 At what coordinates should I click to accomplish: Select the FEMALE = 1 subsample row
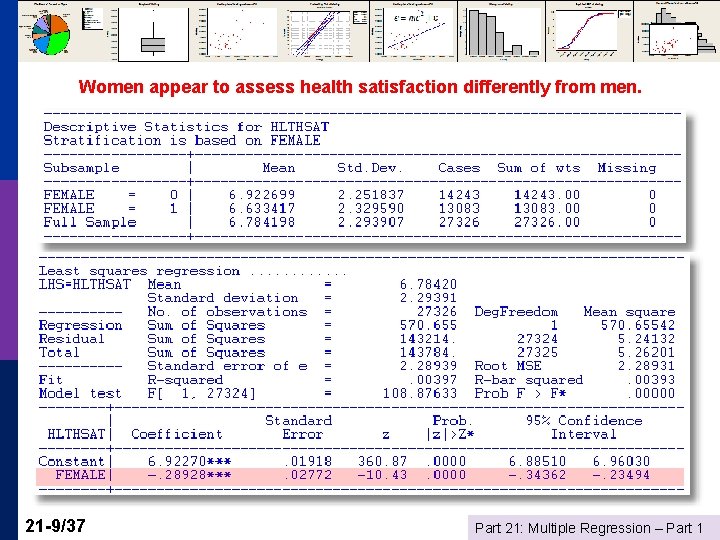(349, 209)
